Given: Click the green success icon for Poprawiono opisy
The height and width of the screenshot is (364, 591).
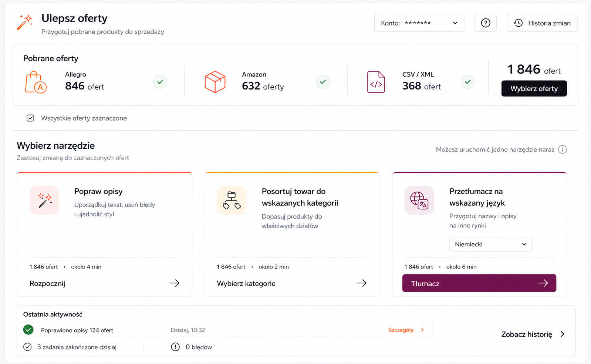Looking at the screenshot, I should (28, 330).
